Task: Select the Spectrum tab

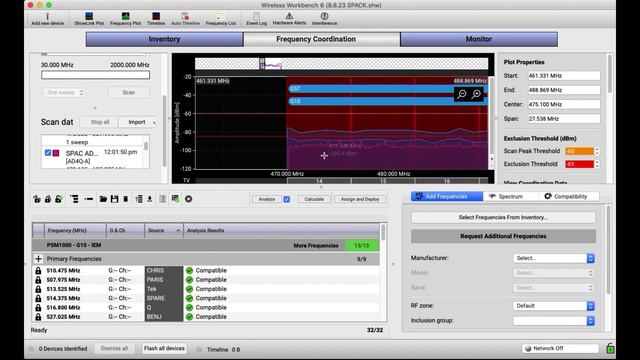Action: click(510, 196)
